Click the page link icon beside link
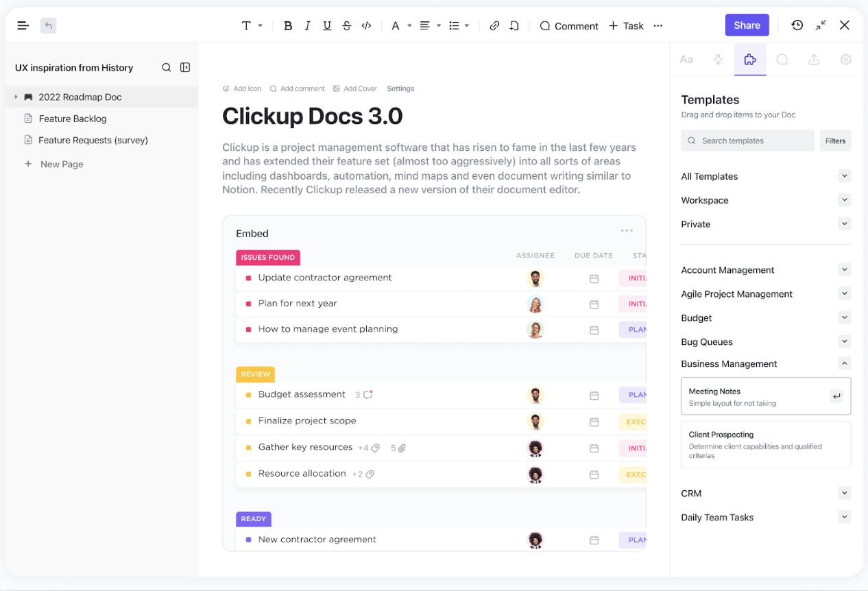The width and height of the screenshot is (868, 591). pyautogui.click(x=514, y=26)
